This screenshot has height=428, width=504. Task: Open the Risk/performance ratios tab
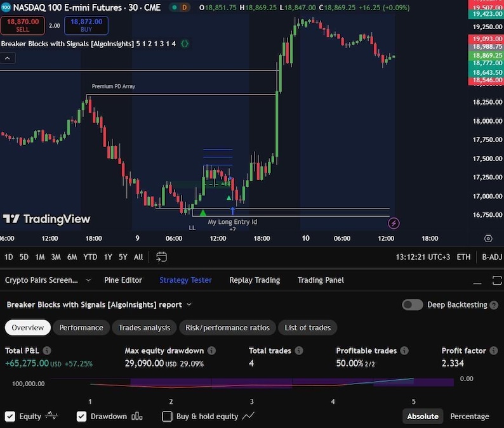pyautogui.click(x=228, y=328)
